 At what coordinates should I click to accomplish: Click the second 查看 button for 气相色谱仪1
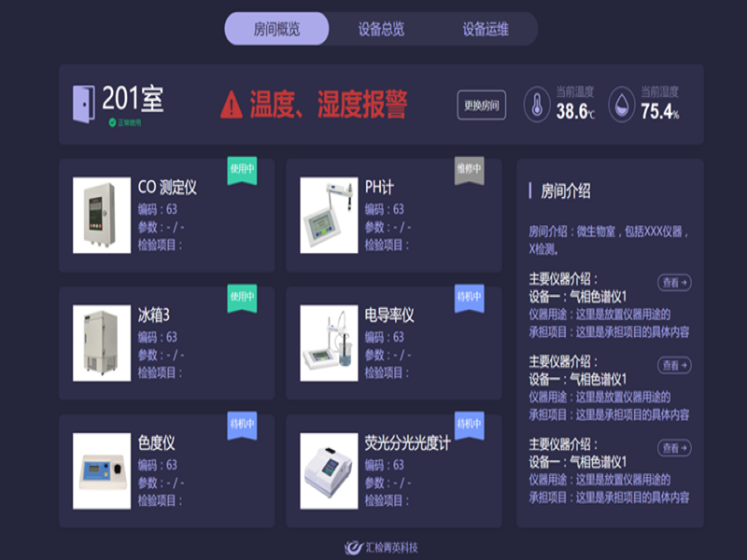click(674, 365)
